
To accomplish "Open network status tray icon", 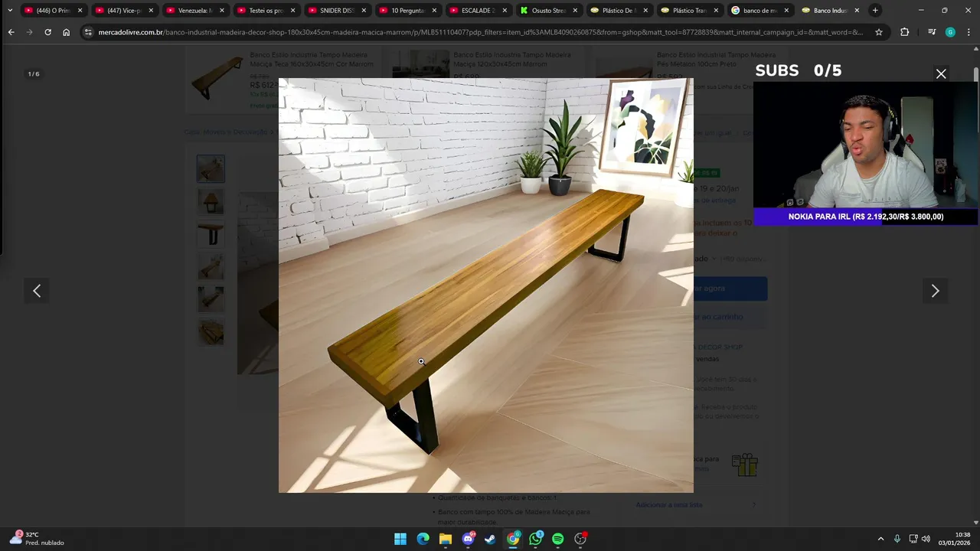I will tap(913, 539).
